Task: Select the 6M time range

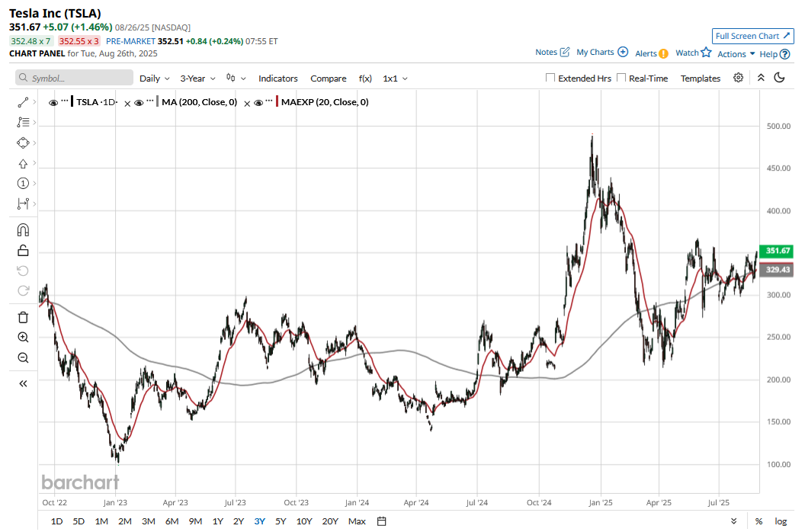Action: coord(172,521)
